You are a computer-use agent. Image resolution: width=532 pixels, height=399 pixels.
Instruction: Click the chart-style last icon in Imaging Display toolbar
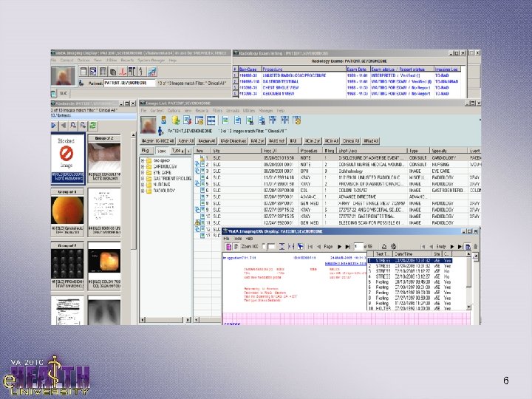click(x=152, y=71)
